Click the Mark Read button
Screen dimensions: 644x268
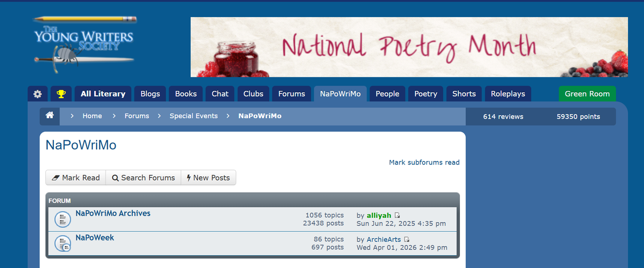pyautogui.click(x=75, y=177)
